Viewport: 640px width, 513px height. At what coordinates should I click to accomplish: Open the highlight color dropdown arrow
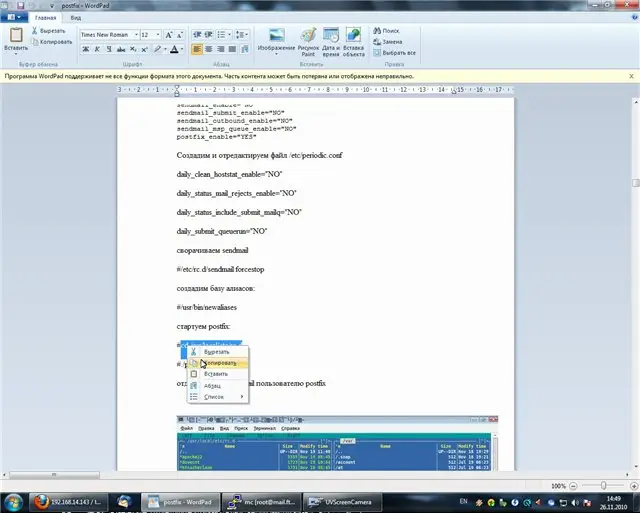click(165, 49)
